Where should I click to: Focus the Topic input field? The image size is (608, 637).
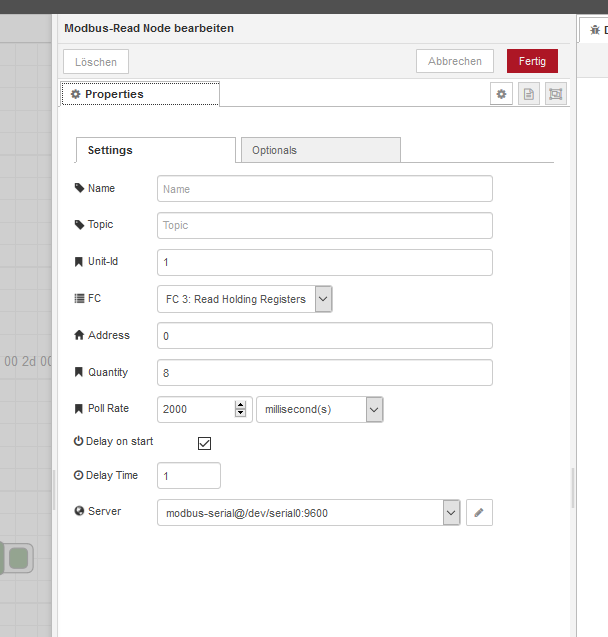(325, 225)
